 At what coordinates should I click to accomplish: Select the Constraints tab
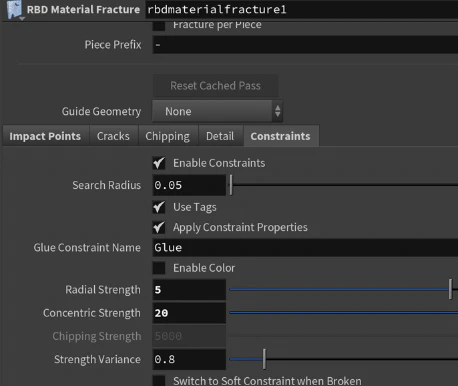coord(281,136)
